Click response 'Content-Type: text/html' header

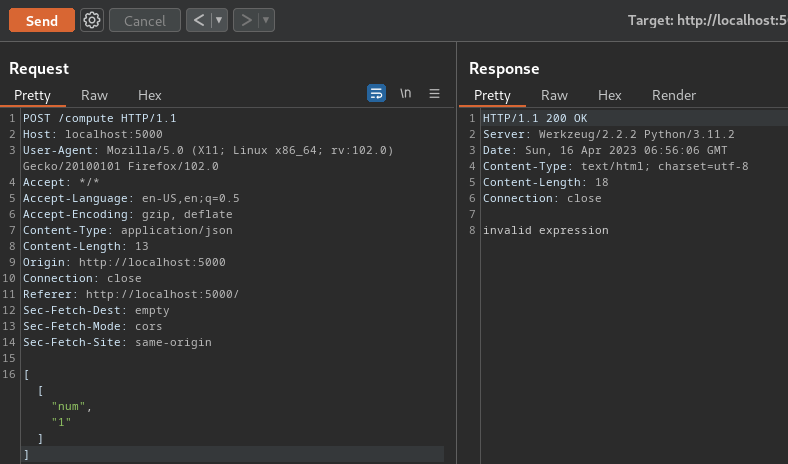(616, 166)
